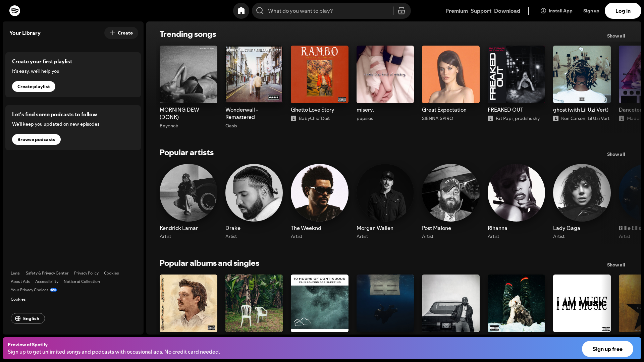644x362 pixels.
Task: Open Safety & Privacy Center link
Action: point(47,273)
